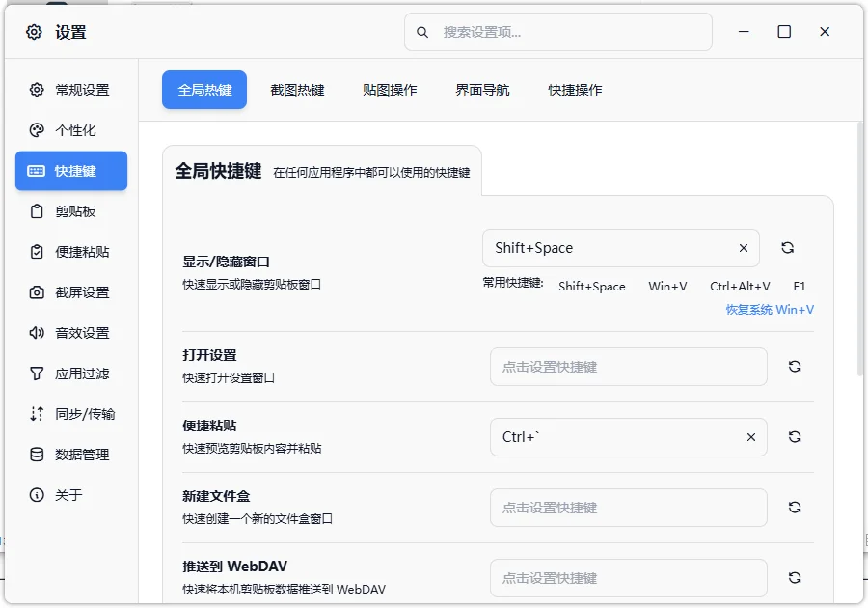Click 快速预览剪贴板内容并粘贴 description text

point(252,448)
